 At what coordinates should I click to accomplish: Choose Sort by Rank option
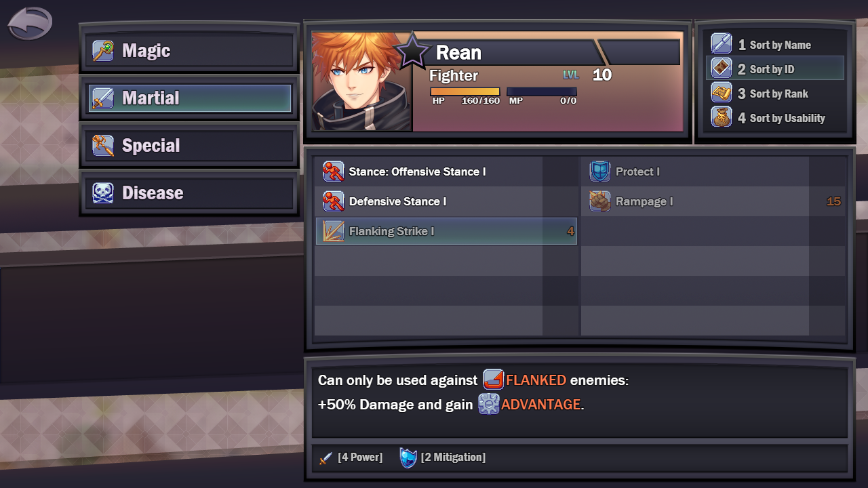776,93
